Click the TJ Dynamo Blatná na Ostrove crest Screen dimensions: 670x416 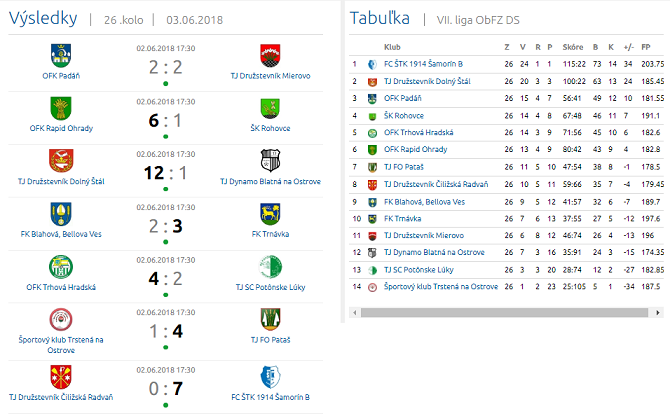[270, 160]
